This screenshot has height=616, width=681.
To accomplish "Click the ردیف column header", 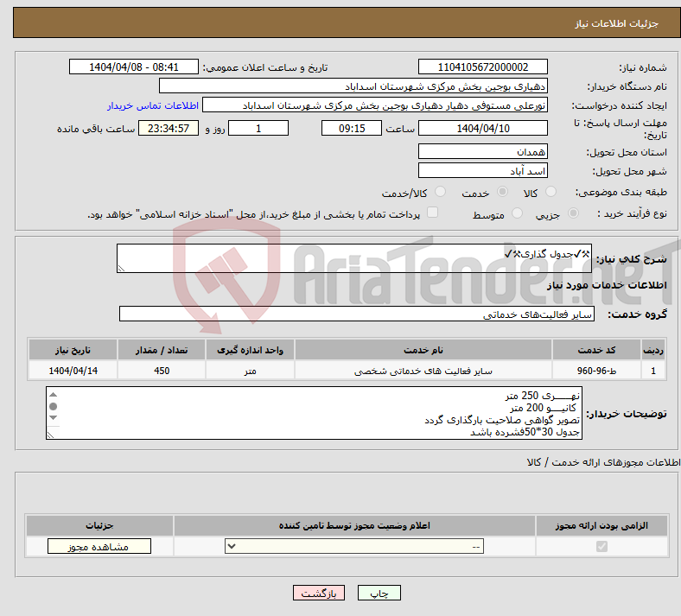I will coord(653,350).
